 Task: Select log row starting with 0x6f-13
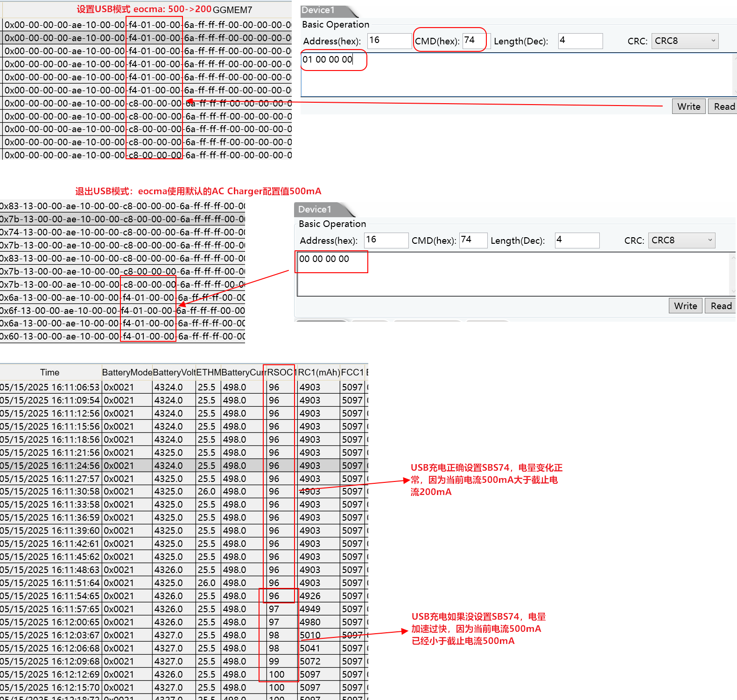click(x=122, y=311)
